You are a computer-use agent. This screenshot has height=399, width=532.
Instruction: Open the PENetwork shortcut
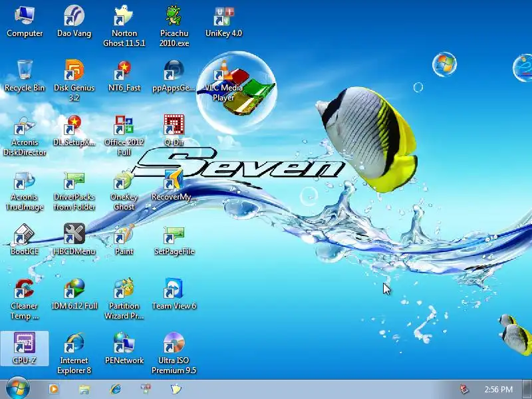click(x=124, y=348)
